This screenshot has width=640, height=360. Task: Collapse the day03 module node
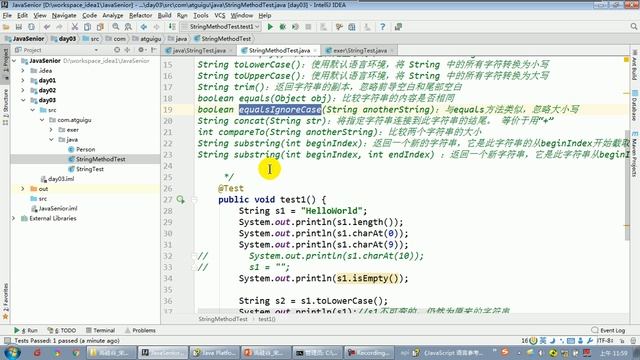[x=23, y=100]
